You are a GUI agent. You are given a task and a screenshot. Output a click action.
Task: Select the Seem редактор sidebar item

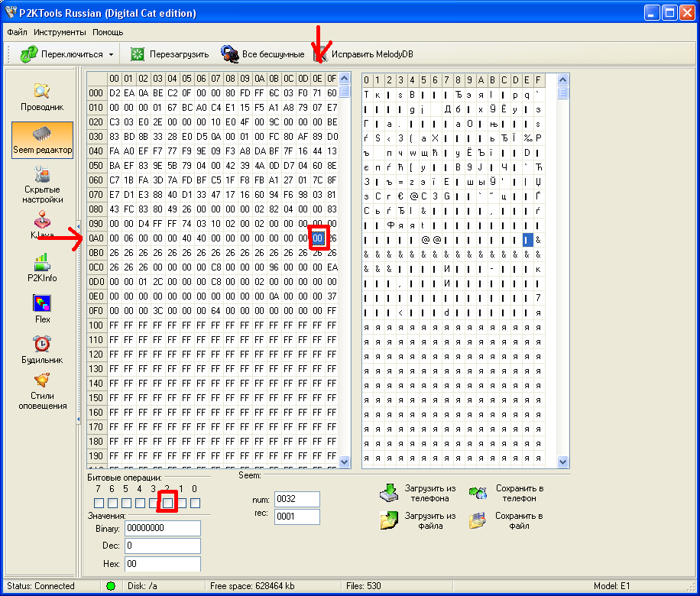click(x=42, y=140)
